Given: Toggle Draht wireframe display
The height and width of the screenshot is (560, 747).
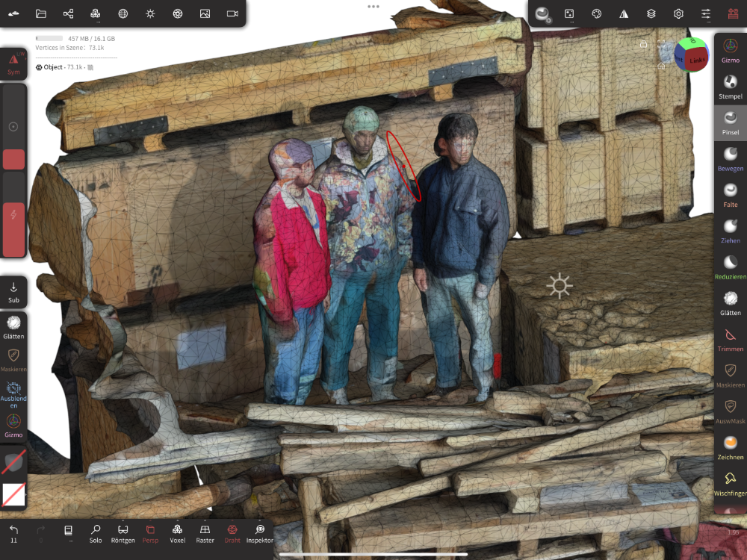Looking at the screenshot, I should coord(232,533).
